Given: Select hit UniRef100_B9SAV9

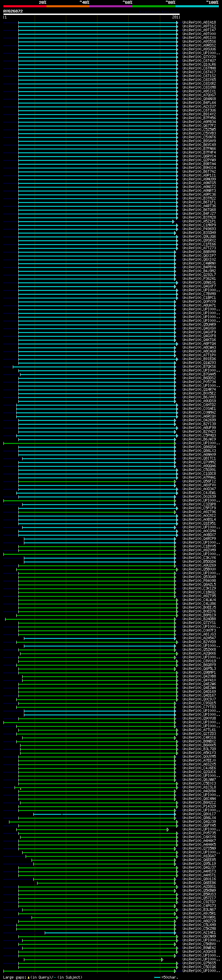Looking at the screenshot, I should click(x=199, y=141).
